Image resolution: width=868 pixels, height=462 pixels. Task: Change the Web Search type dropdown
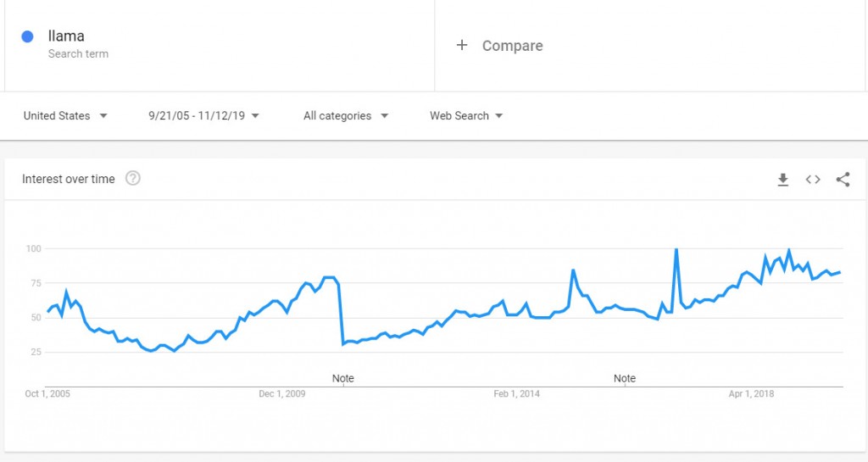(466, 116)
